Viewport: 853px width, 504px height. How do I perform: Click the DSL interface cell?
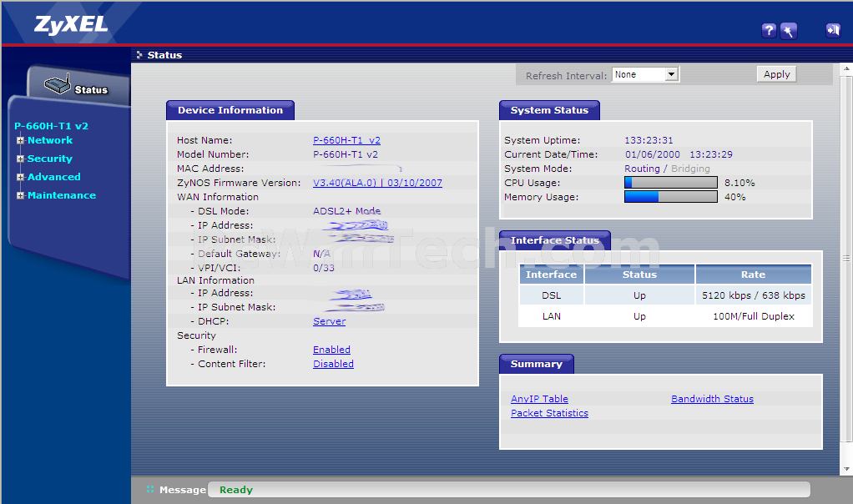click(551, 295)
